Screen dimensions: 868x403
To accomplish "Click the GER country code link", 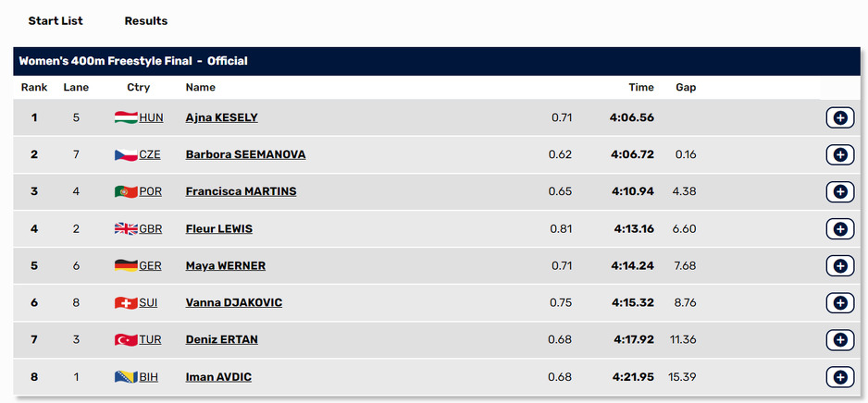I will 150,265.
